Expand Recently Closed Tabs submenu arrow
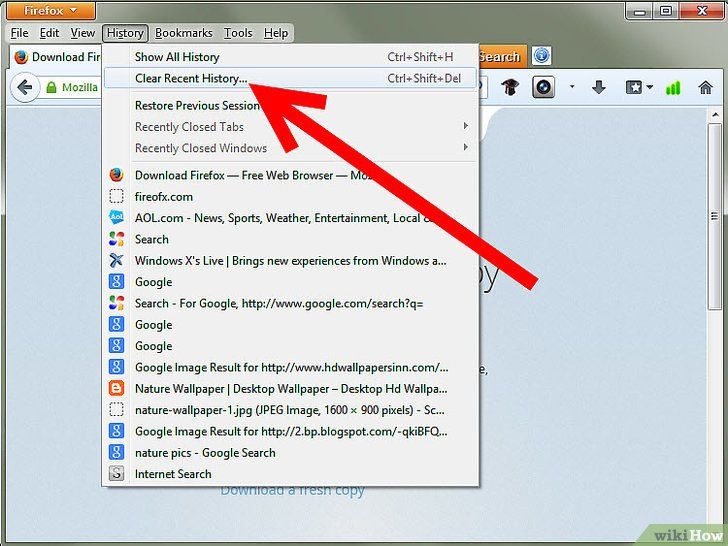 [x=465, y=126]
